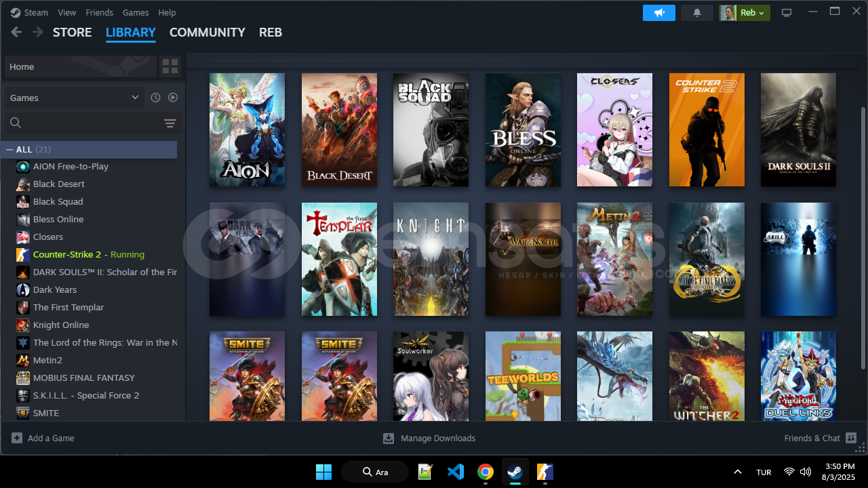Click the Counter-Strike 2 list icon

coord(23,254)
